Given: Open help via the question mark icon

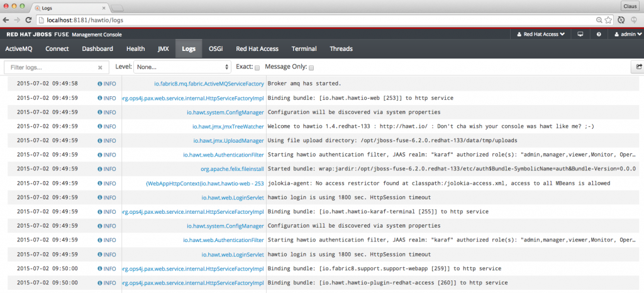Looking at the screenshot, I should coord(599,35).
